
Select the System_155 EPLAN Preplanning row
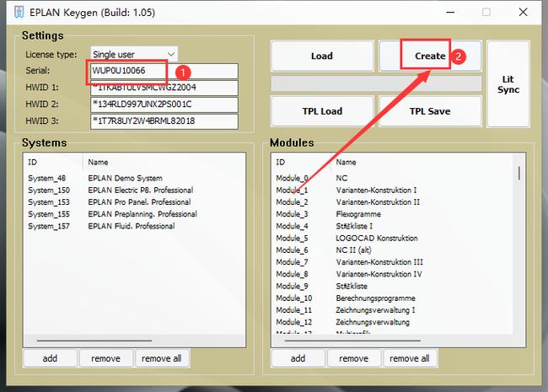134,214
